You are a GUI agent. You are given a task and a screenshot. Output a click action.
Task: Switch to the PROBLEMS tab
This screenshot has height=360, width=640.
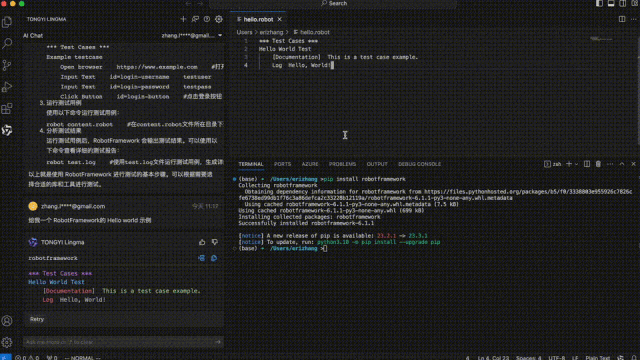342,164
